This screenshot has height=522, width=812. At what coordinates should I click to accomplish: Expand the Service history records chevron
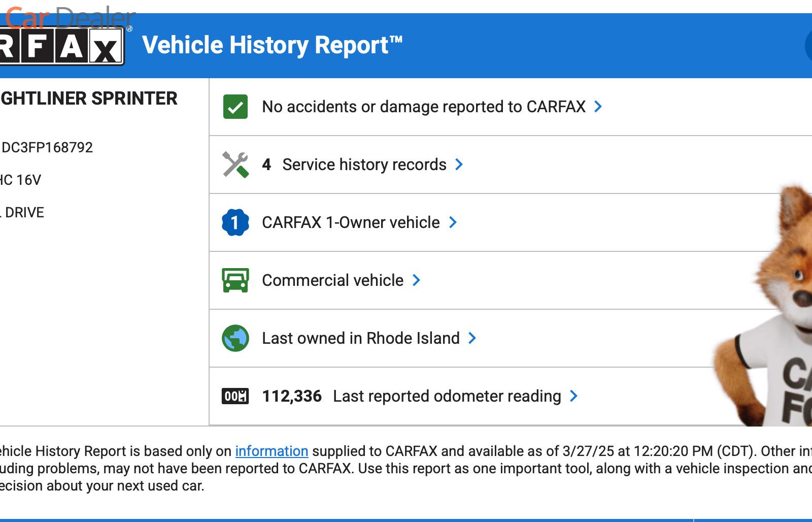click(459, 165)
